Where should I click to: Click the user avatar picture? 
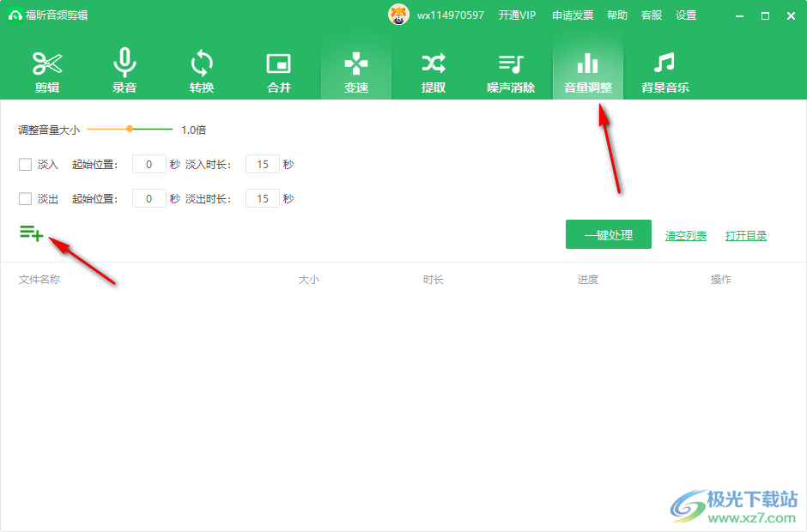point(399,15)
